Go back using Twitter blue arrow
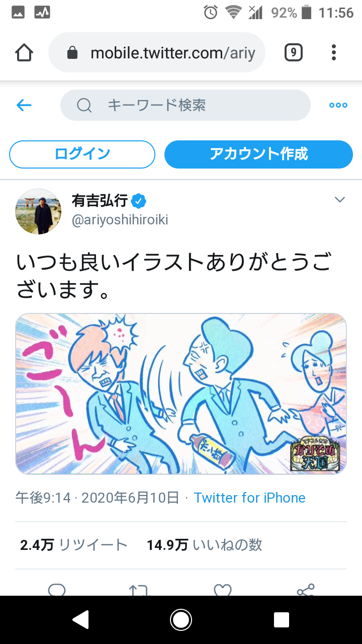362x644 pixels. 24,105
